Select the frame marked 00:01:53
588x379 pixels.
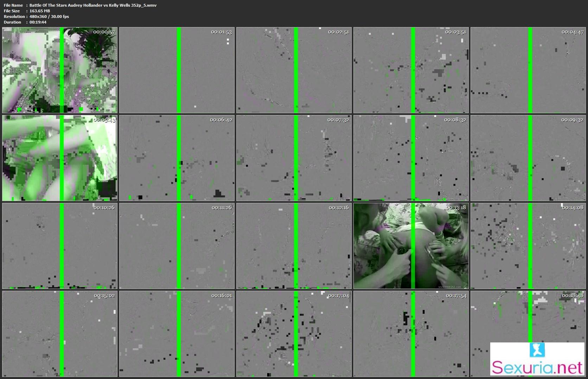pyautogui.click(x=177, y=70)
